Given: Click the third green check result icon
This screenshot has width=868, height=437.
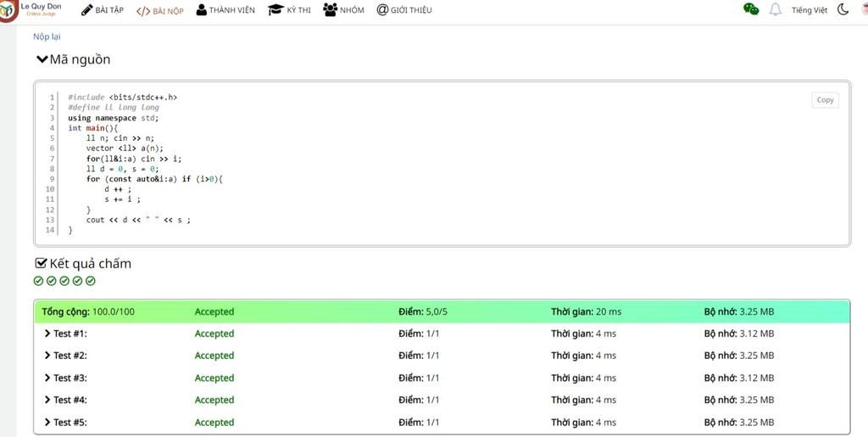Looking at the screenshot, I should (64, 281).
